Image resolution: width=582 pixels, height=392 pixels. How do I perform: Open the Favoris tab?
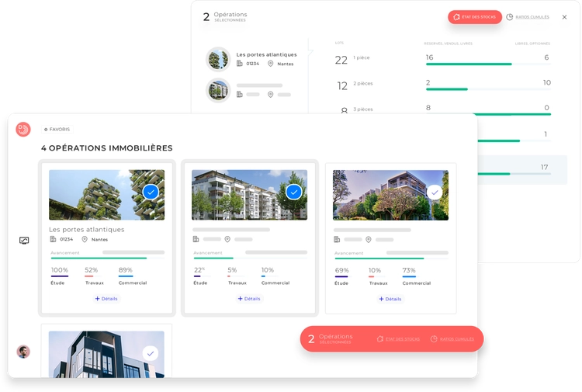tap(57, 130)
